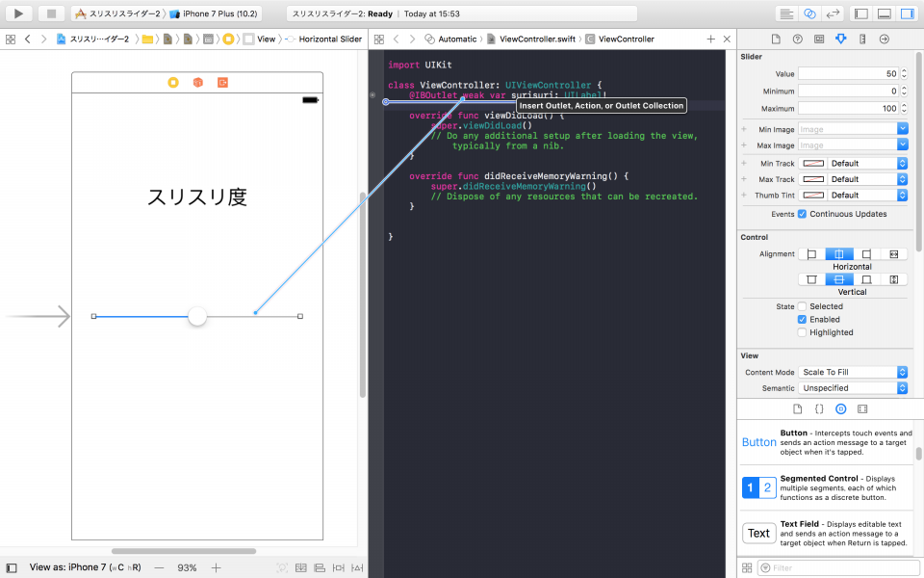Toggle the Highlighted state checkbox
This screenshot has width=924, height=578.
pos(802,332)
